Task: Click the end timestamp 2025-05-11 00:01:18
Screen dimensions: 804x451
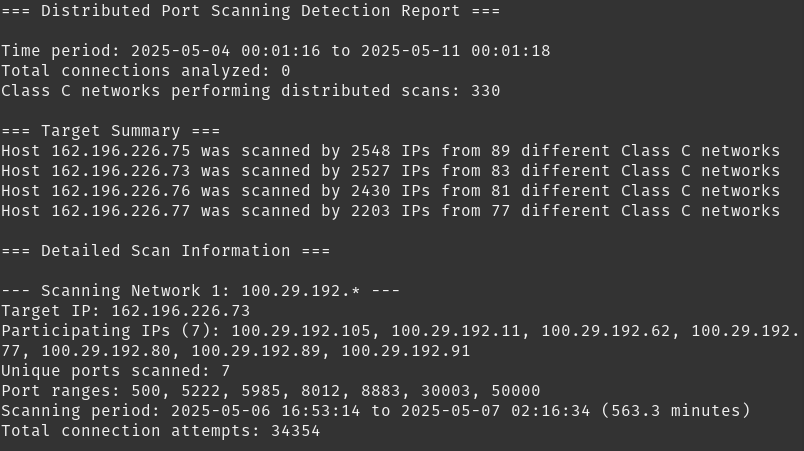Action: click(455, 51)
